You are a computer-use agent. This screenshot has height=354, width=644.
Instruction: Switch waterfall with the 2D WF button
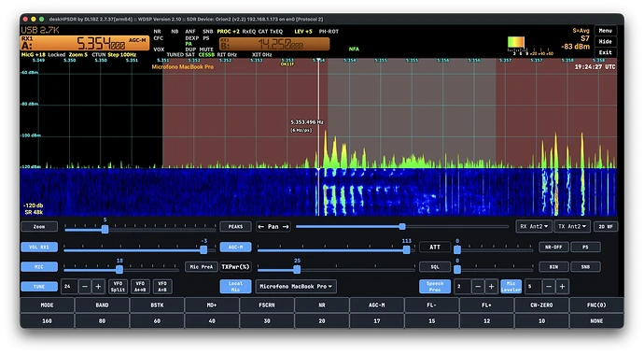click(x=606, y=227)
